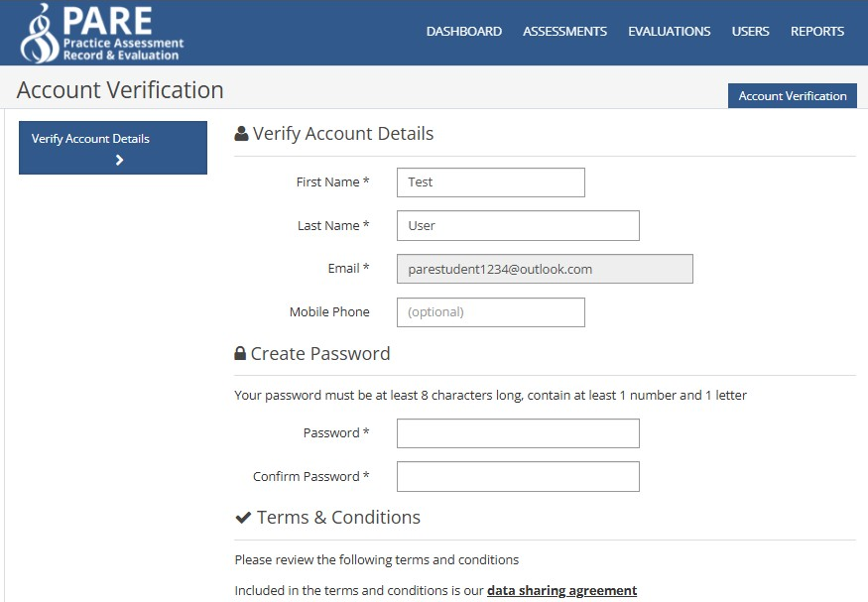The width and height of the screenshot is (868, 602).
Task: Click the greyed-out Email field
Action: tap(545, 269)
